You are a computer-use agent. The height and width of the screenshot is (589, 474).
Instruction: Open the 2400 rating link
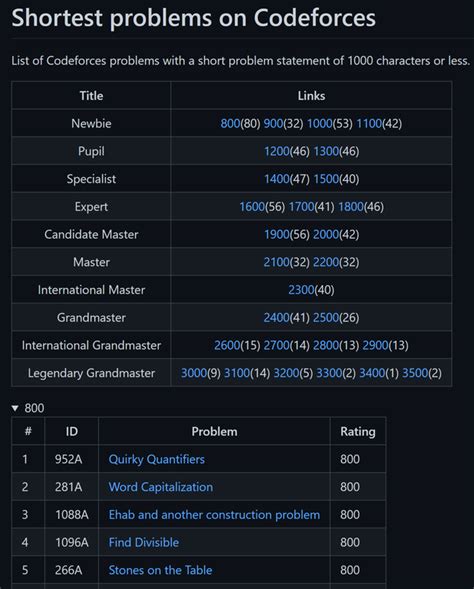tap(276, 318)
